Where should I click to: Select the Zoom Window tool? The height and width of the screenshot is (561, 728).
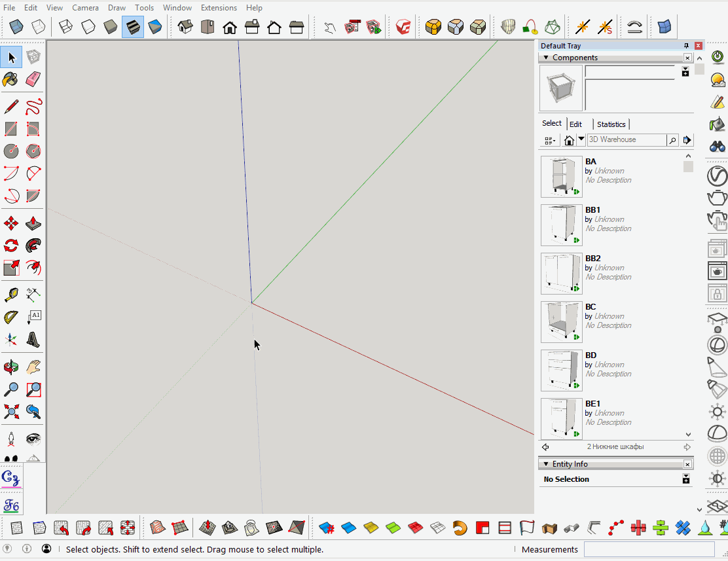[x=33, y=389]
